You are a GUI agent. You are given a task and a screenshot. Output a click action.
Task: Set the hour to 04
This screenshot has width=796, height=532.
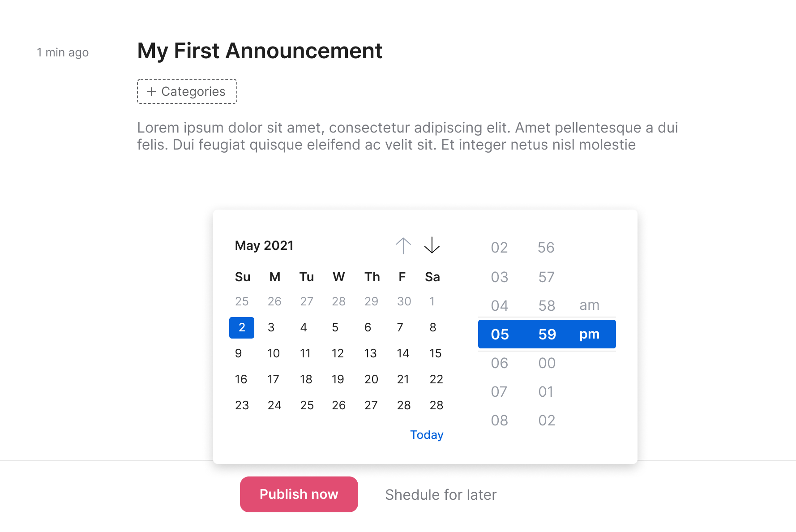click(x=500, y=306)
